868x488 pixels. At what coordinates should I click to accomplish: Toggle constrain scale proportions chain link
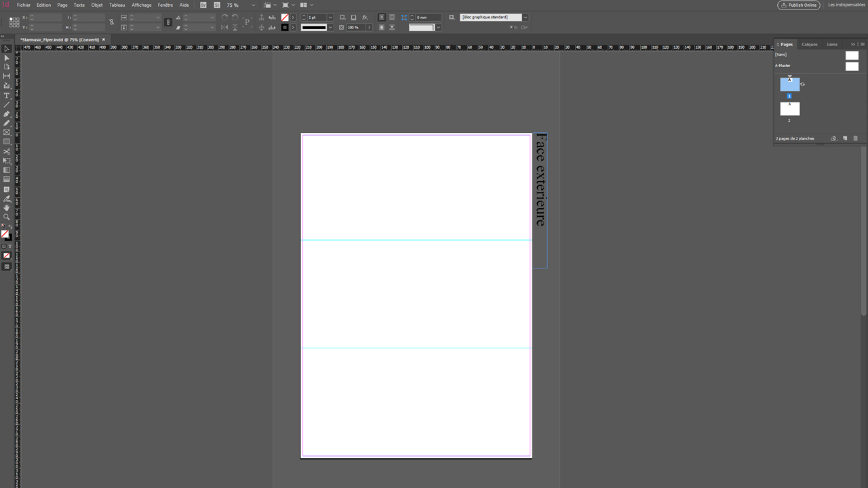pos(168,22)
